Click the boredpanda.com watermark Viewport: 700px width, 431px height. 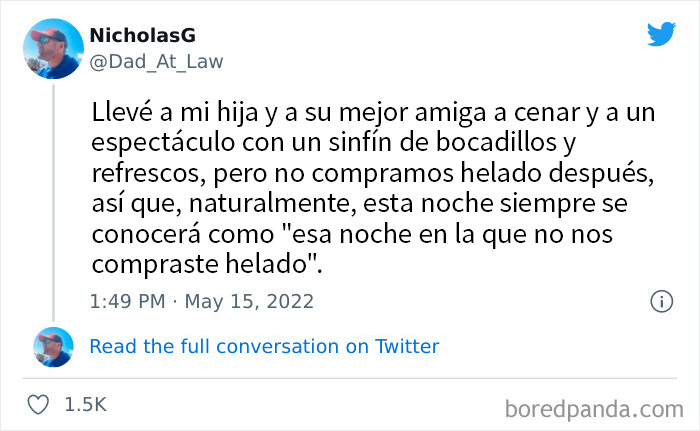[594, 409]
